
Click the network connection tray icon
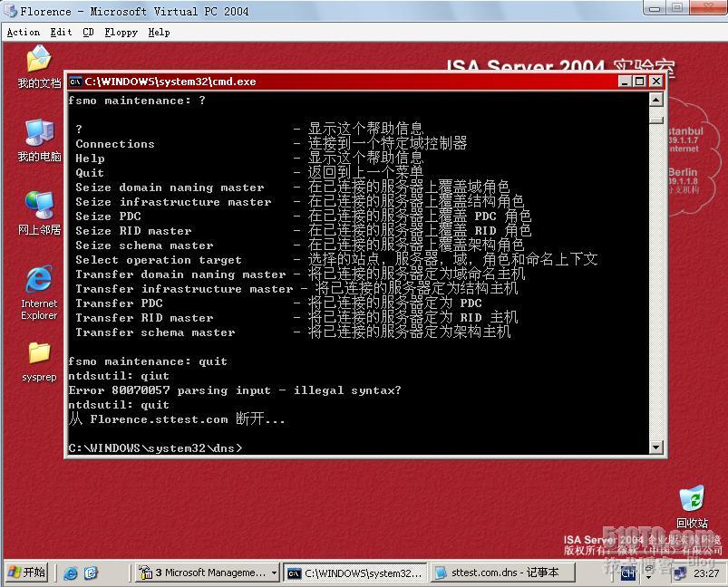pyautogui.click(x=680, y=573)
